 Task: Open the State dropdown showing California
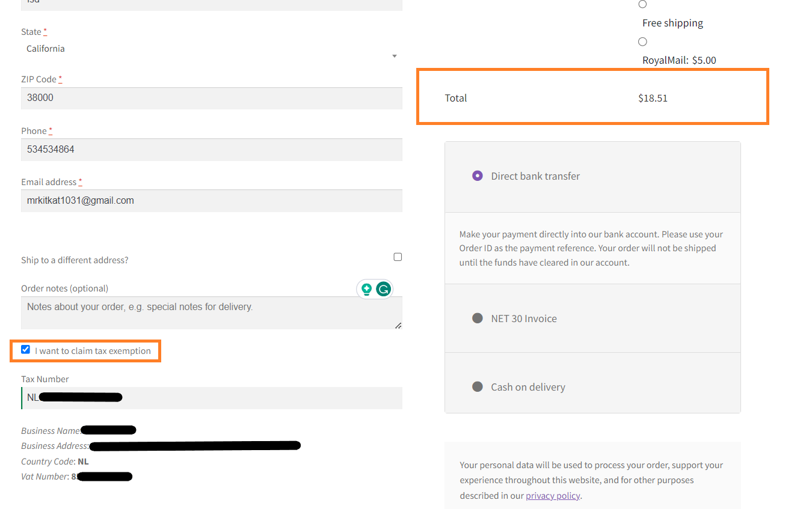pos(212,49)
